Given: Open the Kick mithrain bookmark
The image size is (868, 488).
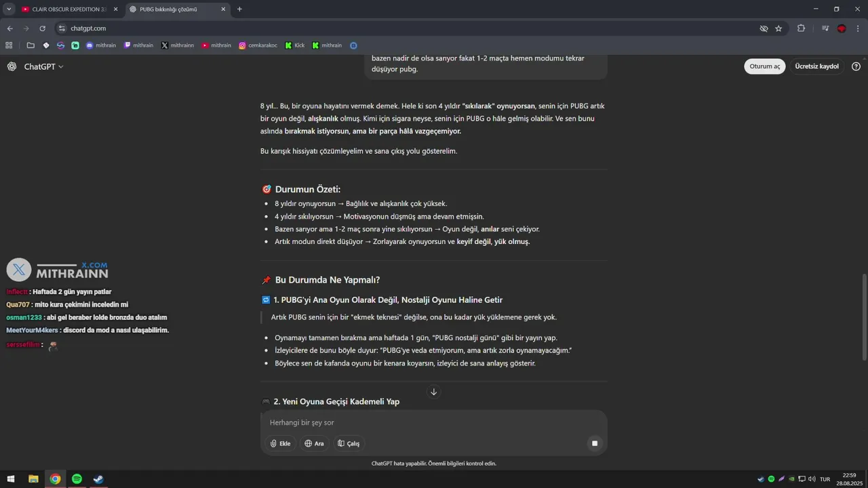Looking at the screenshot, I should pos(327,45).
